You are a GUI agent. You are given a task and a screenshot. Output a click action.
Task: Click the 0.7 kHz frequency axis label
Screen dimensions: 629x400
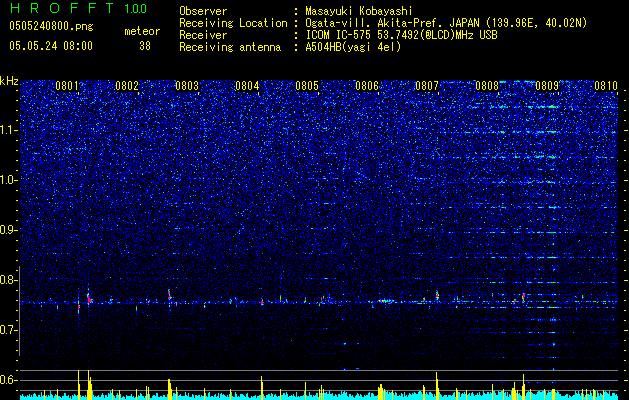click(x=8, y=330)
